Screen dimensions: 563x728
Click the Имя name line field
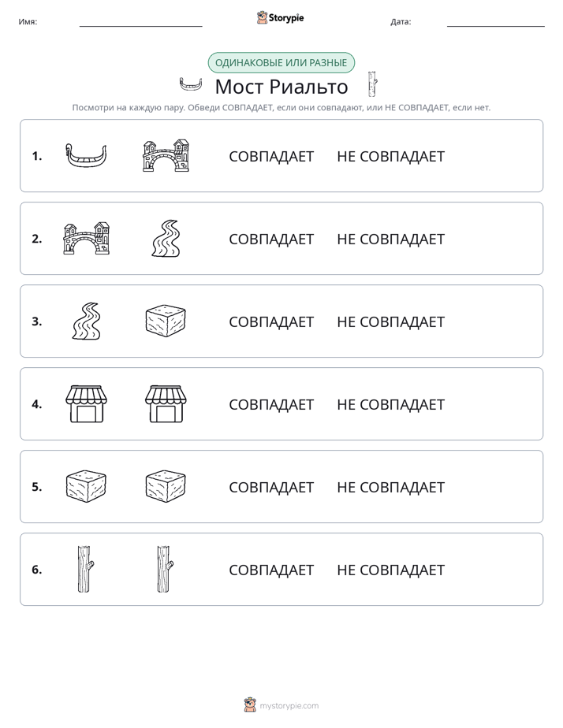[140, 21]
